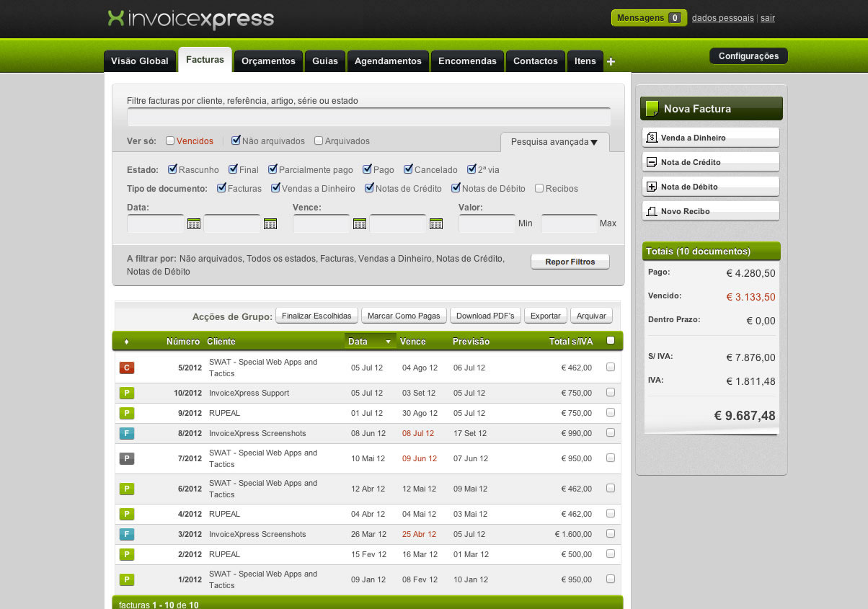Screen dimensions: 868x609
Task: Open the first Data calendar picker icon
Action: click(194, 224)
